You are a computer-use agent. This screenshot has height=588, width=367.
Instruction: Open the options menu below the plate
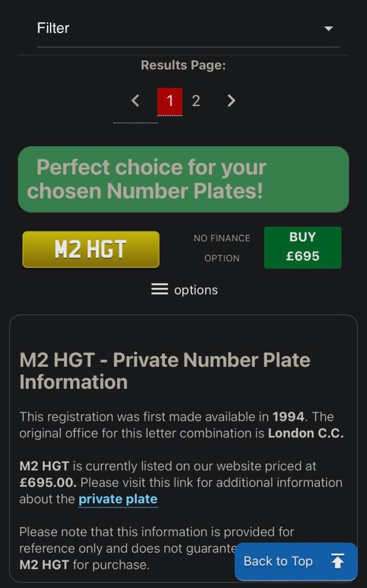tap(184, 289)
